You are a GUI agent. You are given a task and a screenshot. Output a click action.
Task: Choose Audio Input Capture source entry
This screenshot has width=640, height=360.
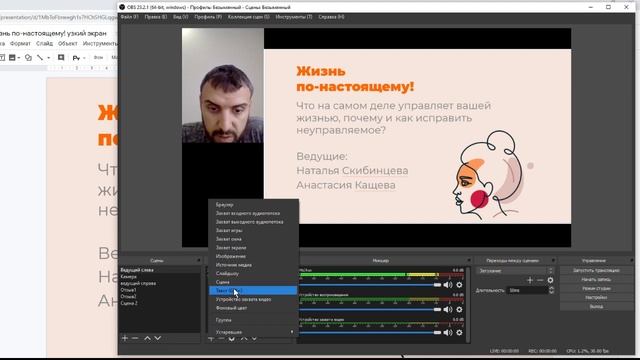pos(254,213)
